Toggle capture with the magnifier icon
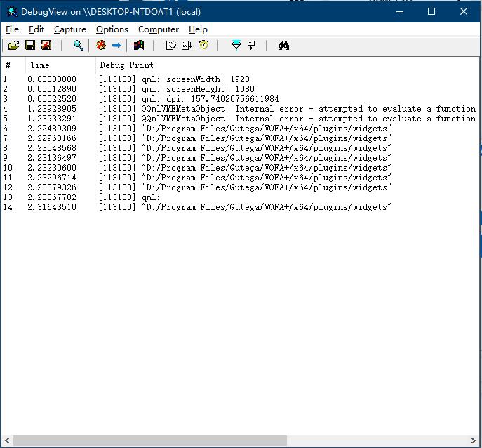This screenshot has width=482, height=448. pyautogui.click(x=79, y=46)
